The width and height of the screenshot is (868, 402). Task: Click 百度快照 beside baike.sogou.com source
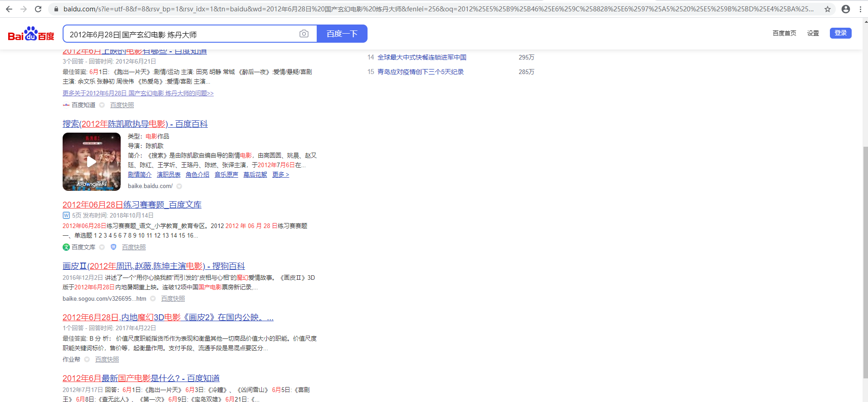[173, 298]
